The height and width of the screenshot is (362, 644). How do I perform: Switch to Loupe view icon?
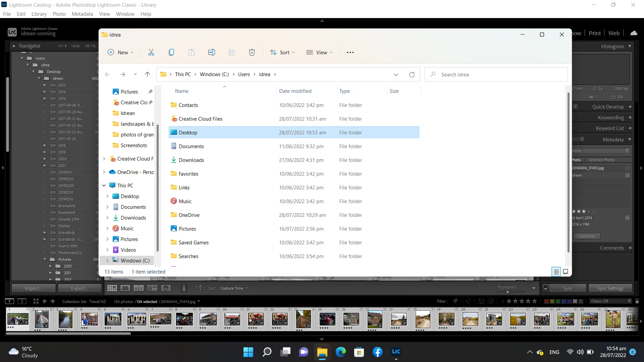click(125, 288)
